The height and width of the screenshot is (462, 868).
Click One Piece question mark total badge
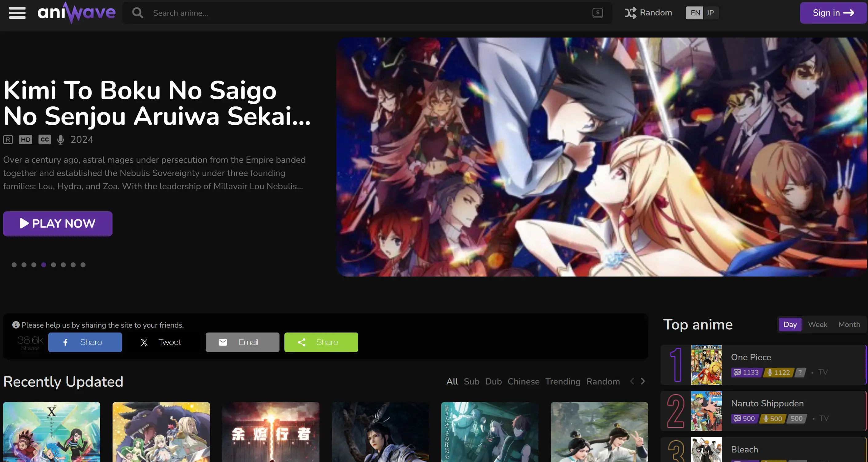coord(800,372)
